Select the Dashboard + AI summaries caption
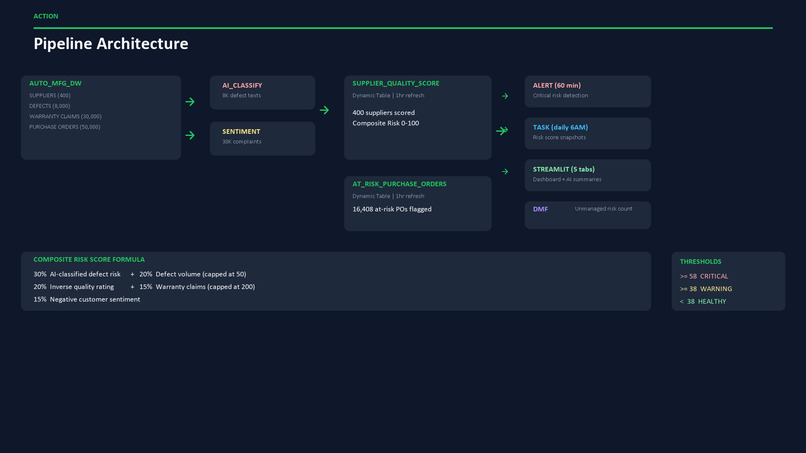 point(567,179)
